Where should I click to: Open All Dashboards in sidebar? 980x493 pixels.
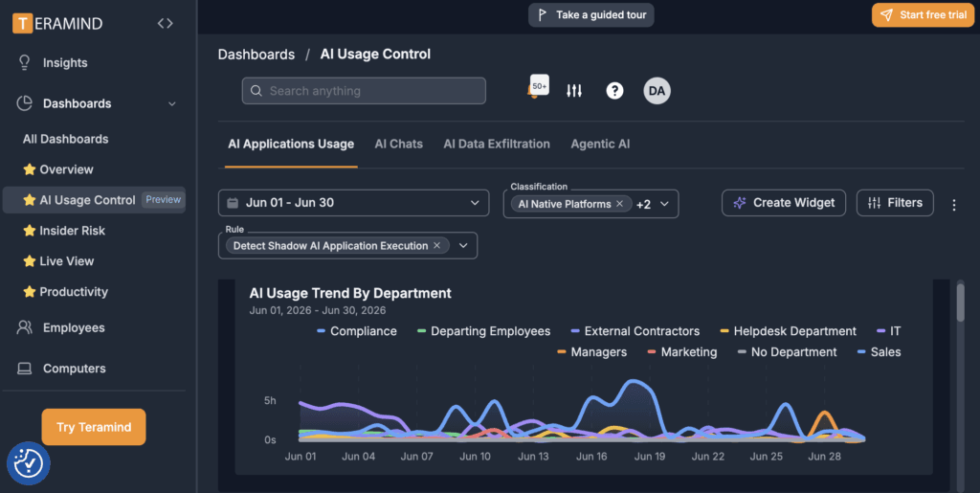(66, 139)
